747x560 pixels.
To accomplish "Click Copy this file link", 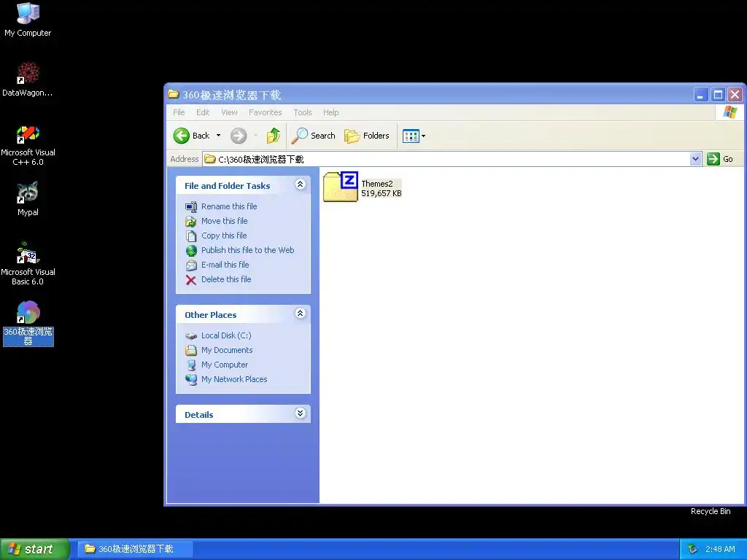I will coord(224,236).
